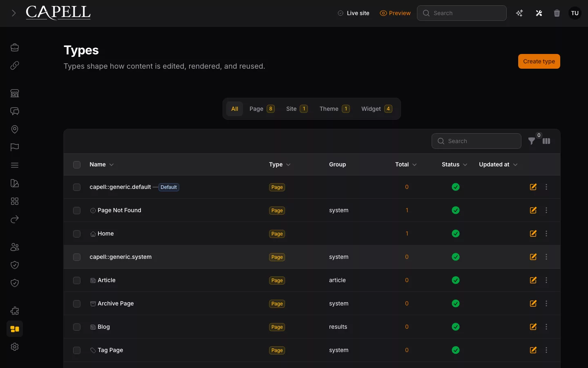Click the Total value in Home row

click(x=407, y=233)
